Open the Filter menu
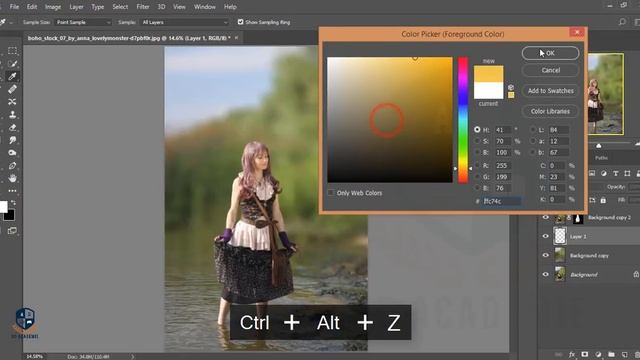Image resolution: width=640 pixels, height=360 pixels. 142,7
